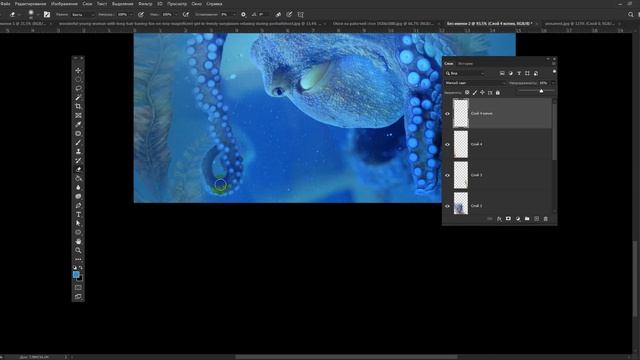
Task: Toggle lock transparent pixels
Action: (x=467, y=93)
